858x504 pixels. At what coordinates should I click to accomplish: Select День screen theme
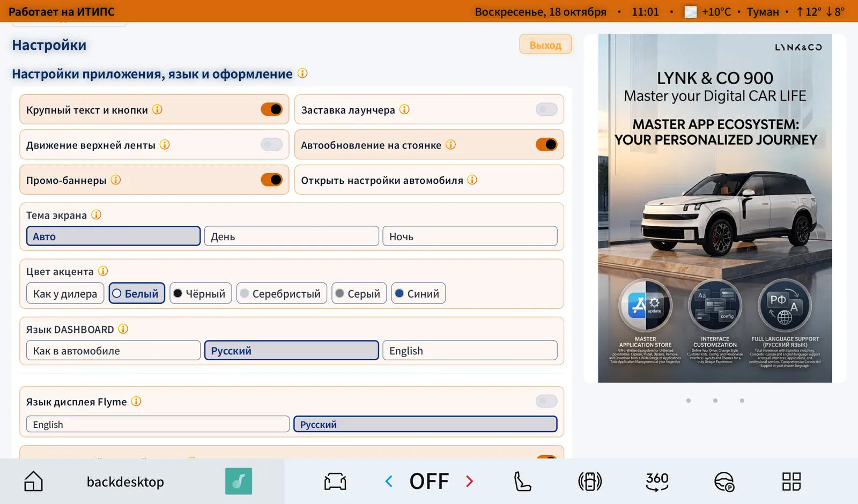[292, 236]
